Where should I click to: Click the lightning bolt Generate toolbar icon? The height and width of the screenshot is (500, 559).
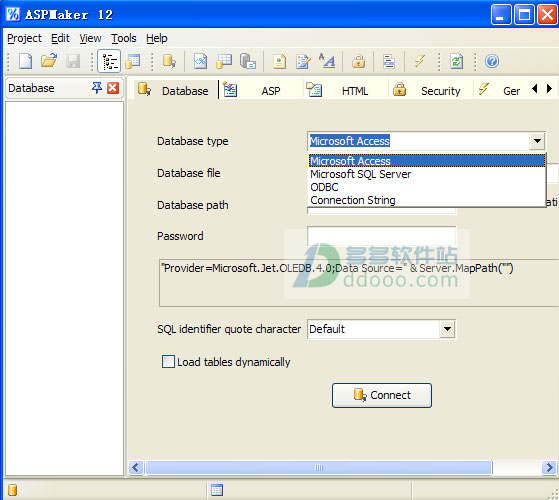(x=420, y=61)
